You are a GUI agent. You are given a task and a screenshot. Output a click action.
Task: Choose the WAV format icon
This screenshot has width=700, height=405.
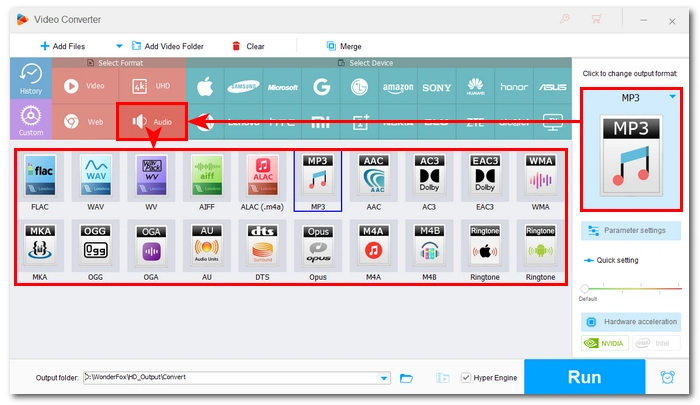point(96,176)
